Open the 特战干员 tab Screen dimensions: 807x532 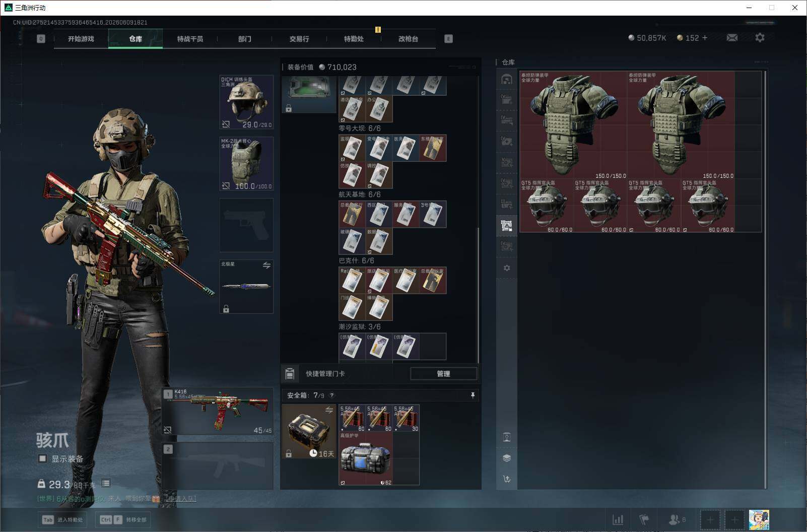click(190, 39)
